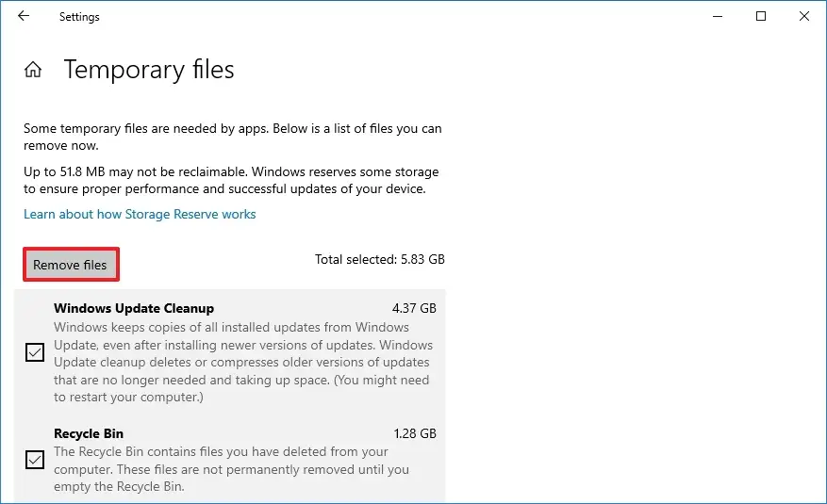Click the Windows Update Cleanup description text
The width and height of the screenshot is (827, 504).
click(241, 363)
